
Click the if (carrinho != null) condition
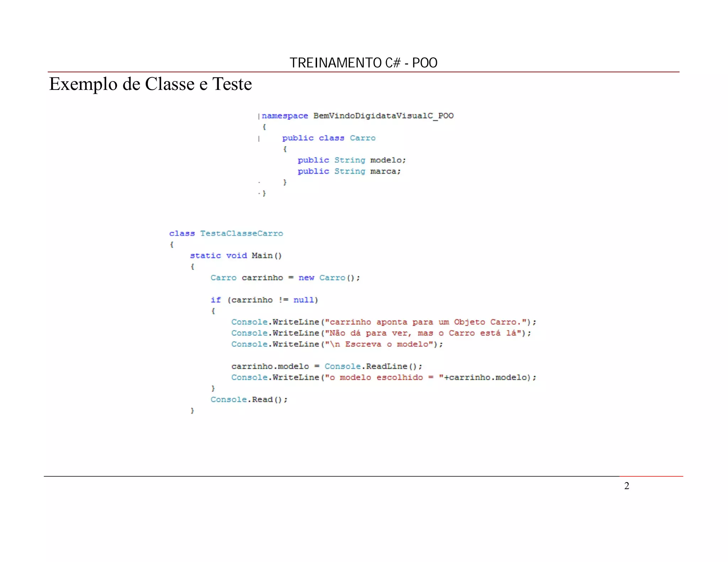coord(264,300)
